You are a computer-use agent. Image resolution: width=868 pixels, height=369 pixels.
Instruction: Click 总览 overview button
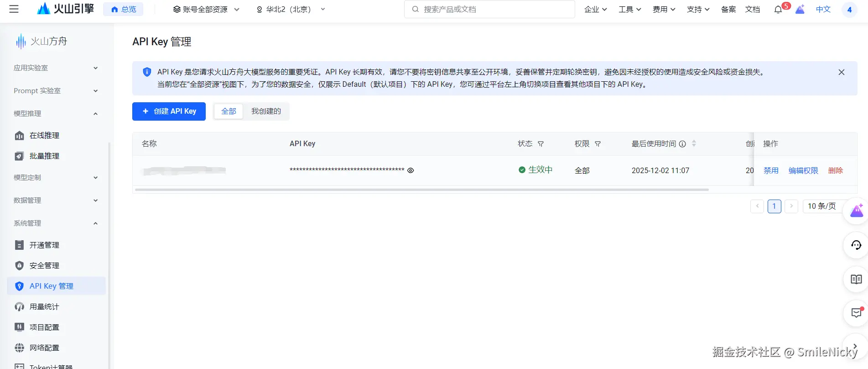click(123, 9)
